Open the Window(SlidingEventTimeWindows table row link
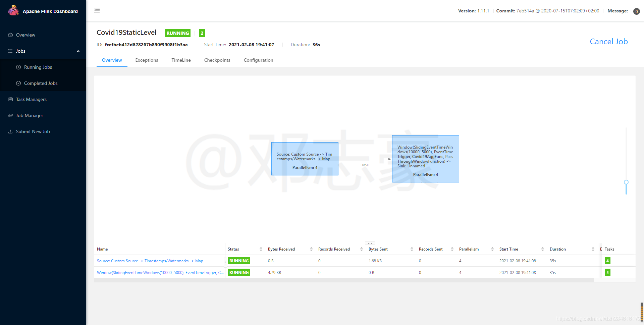The height and width of the screenshot is (325, 644). (x=160, y=273)
